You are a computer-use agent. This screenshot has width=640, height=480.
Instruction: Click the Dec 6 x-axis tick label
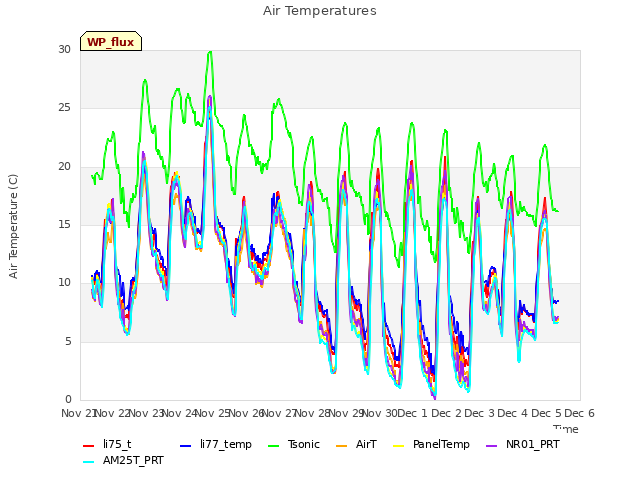tap(579, 413)
